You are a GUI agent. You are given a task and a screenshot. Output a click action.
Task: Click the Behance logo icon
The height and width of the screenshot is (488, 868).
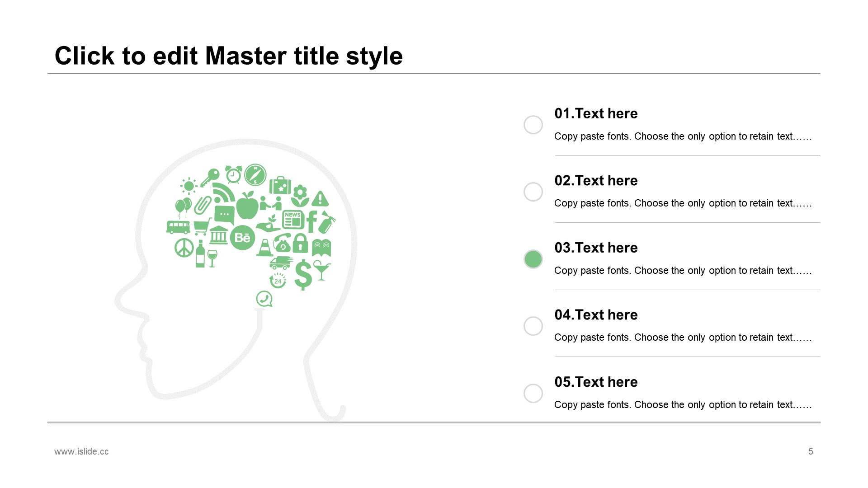click(242, 238)
